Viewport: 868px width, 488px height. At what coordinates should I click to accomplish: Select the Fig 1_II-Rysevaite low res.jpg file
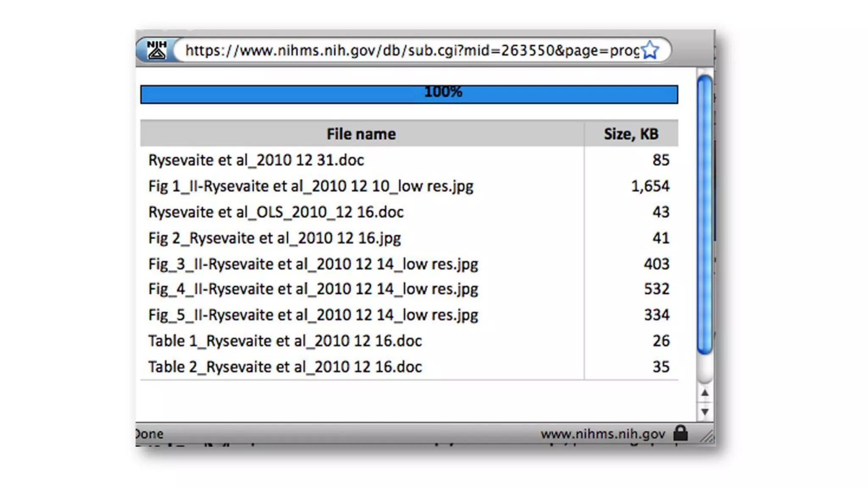[311, 186]
